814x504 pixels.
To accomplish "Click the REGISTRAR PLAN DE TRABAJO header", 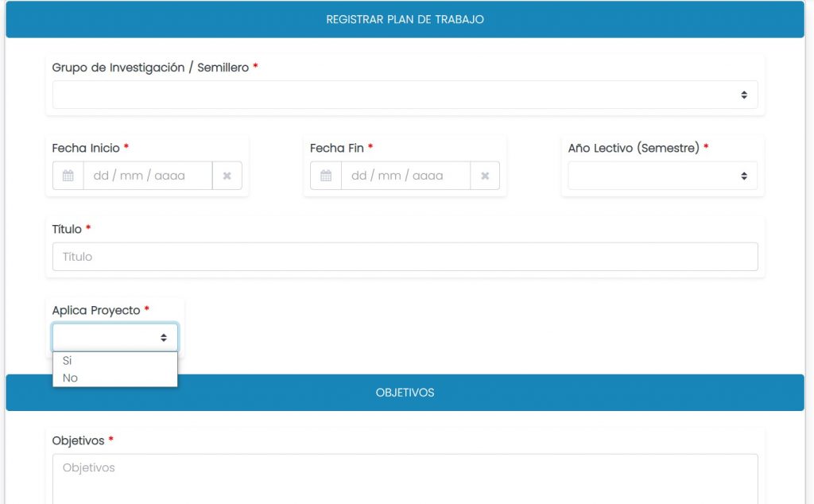I will click(x=405, y=19).
